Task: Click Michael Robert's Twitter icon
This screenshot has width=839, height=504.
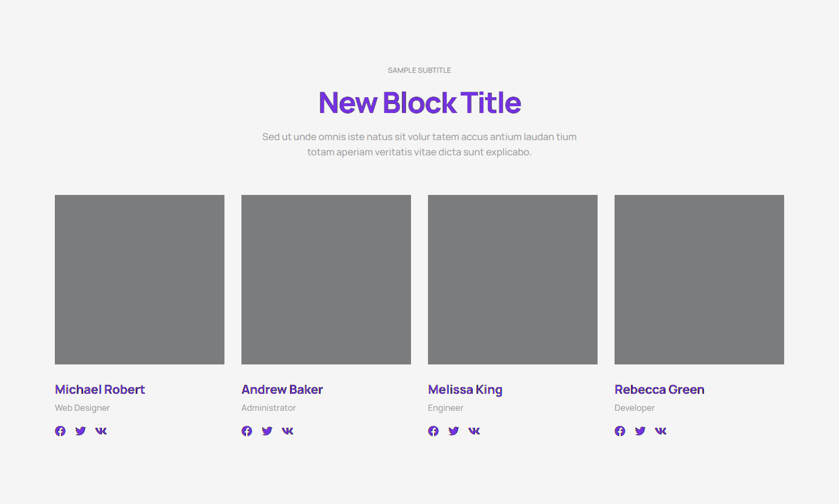Action: pos(81,431)
